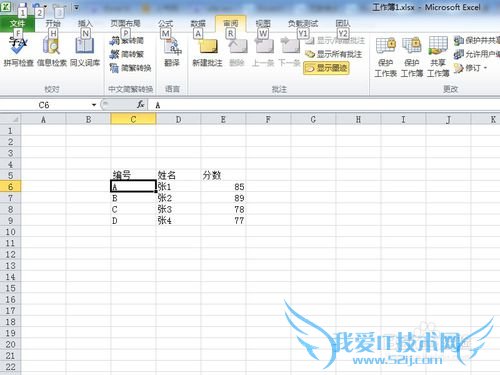The height and width of the screenshot is (375, 500).
Task: Switch to the 插入 insert tab
Action: [85, 24]
